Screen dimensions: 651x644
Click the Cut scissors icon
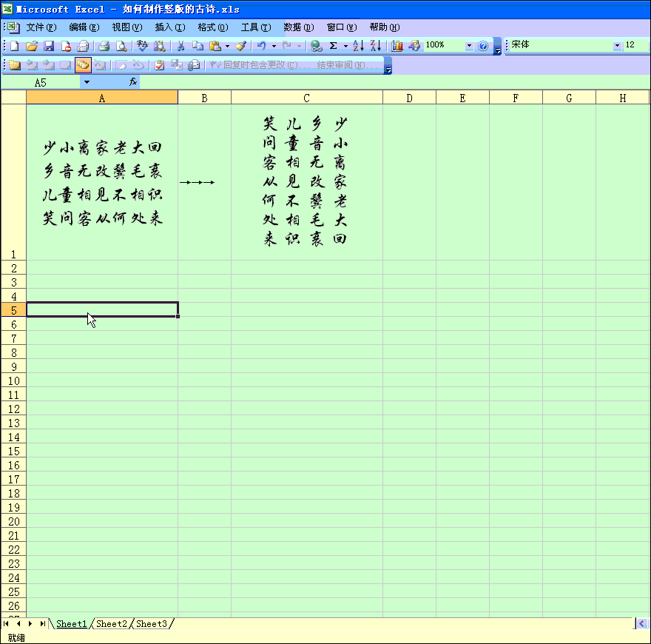(180, 46)
